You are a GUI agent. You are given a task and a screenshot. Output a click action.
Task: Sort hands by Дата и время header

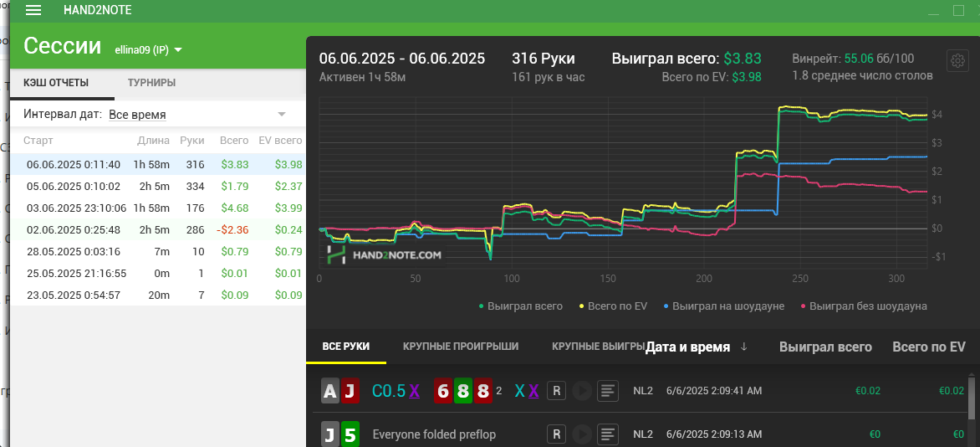click(687, 347)
